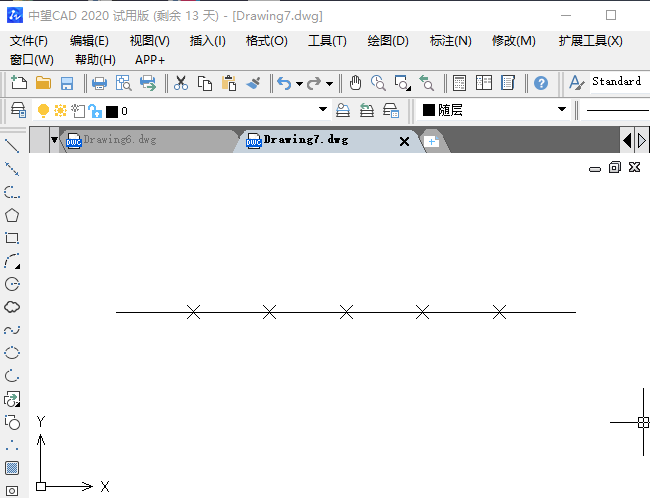Expand the layer name dropdown
The height and width of the screenshot is (498, 650).
(x=323, y=110)
